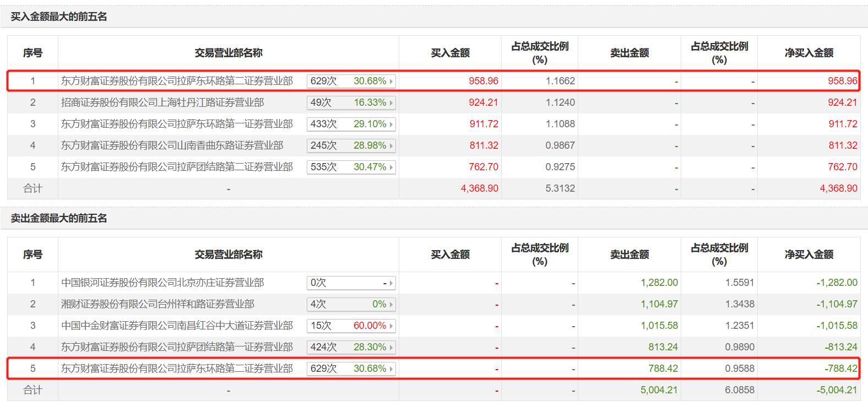868x406 pixels.
Task: Click buy amount 811.32 in row 4
Action: 484,145
